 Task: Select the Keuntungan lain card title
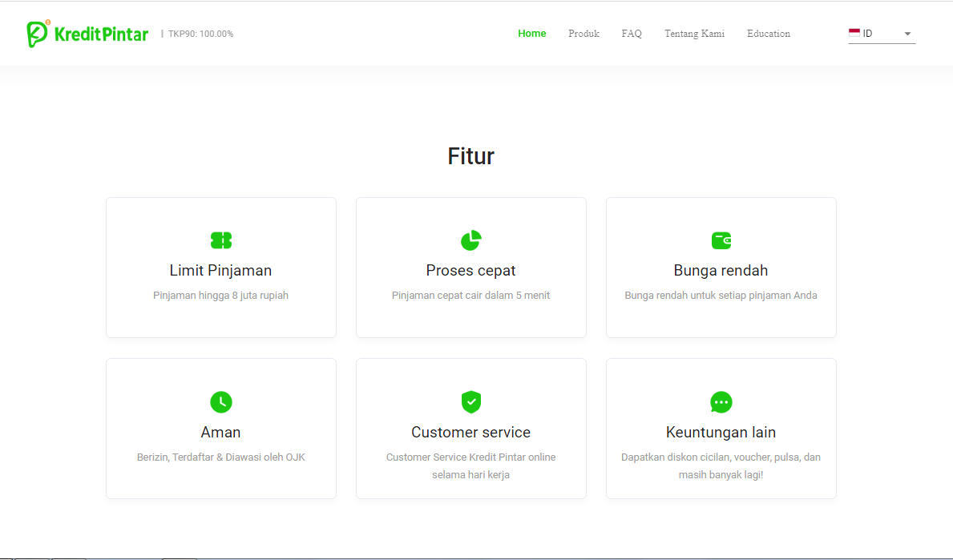tap(721, 433)
